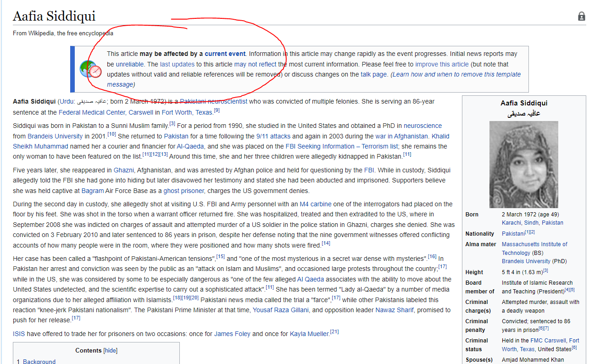Open the 'ghost prisoner' link
This screenshot has height=364, width=589.
tap(184, 191)
